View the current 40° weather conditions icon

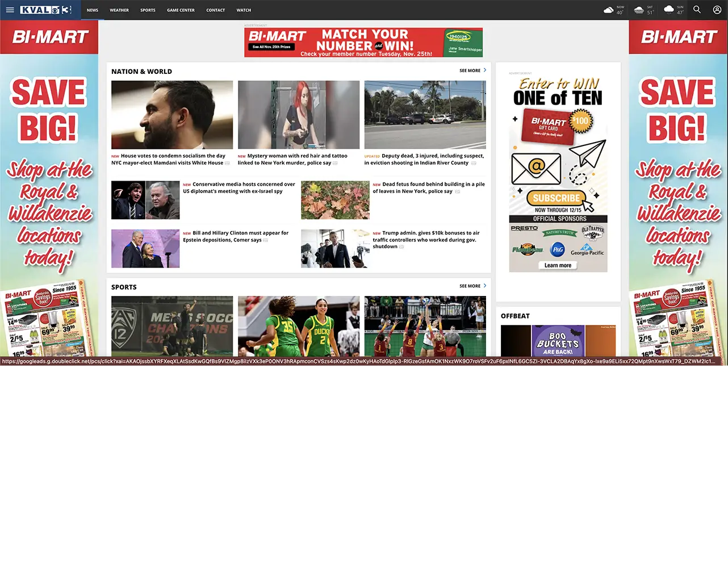tap(608, 10)
